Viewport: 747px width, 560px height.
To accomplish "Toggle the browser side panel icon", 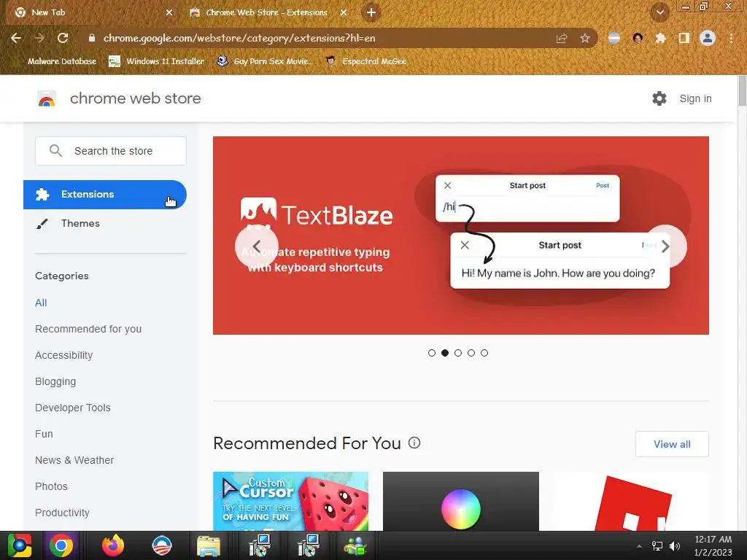I will [684, 38].
